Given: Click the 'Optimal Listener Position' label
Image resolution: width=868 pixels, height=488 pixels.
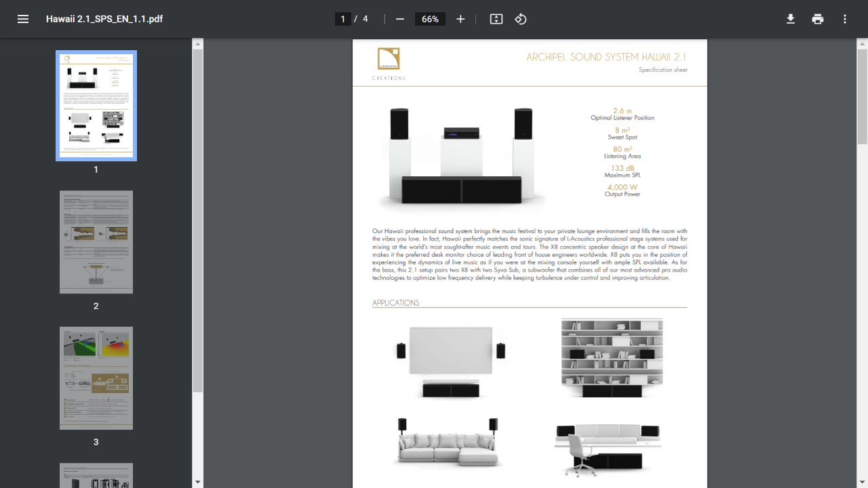Looking at the screenshot, I should pos(623,118).
